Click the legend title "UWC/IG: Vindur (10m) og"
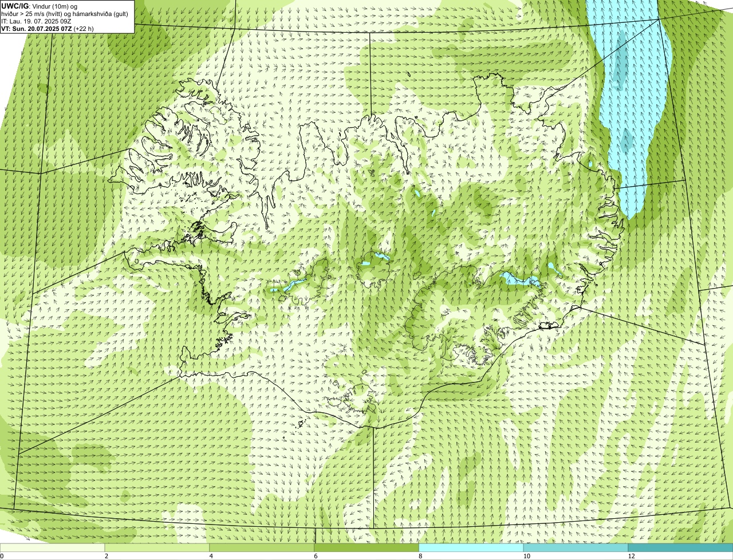Screen dimensions: 733x560 40,6
